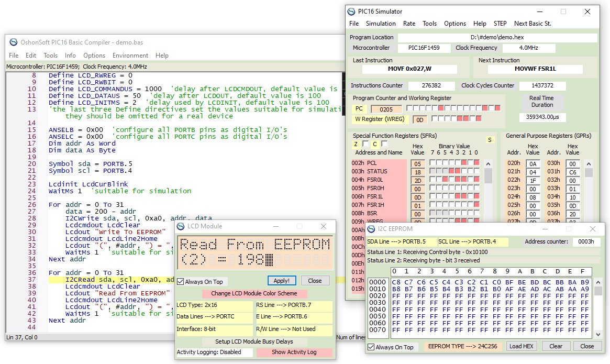Toggle the C flag checkbox
610x364 pixels.
(x=384, y=144)
